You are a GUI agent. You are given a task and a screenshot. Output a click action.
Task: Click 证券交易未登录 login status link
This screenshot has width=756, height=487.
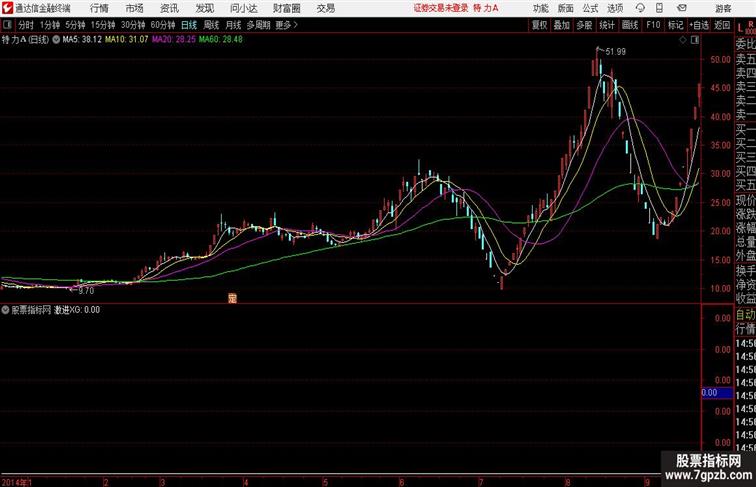pyautogui.click(x=441, y=8)
